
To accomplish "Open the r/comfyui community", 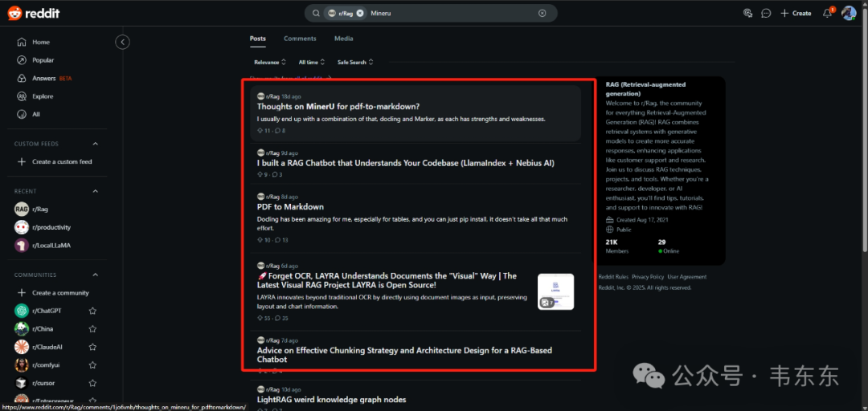I will click(x=46, y=365).
